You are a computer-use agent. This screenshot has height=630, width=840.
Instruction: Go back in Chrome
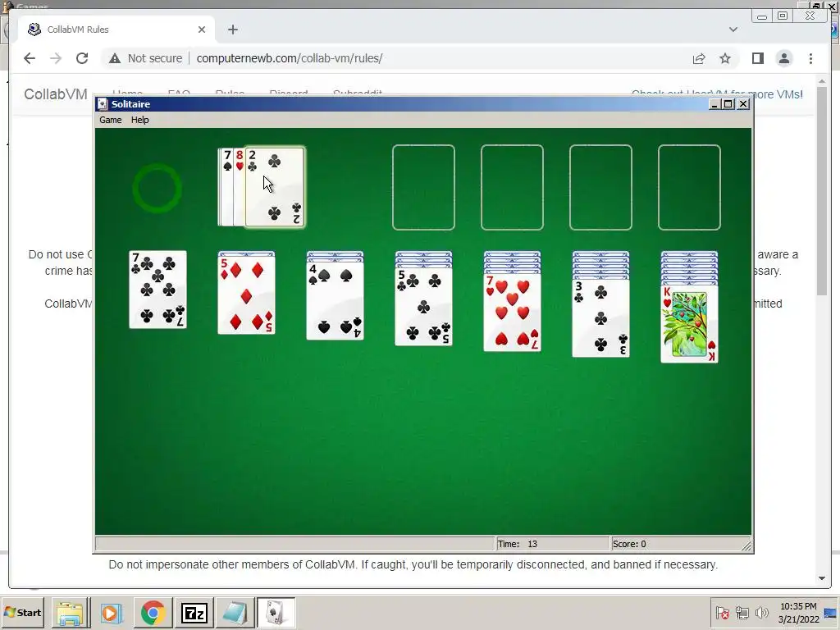point(30,58)
